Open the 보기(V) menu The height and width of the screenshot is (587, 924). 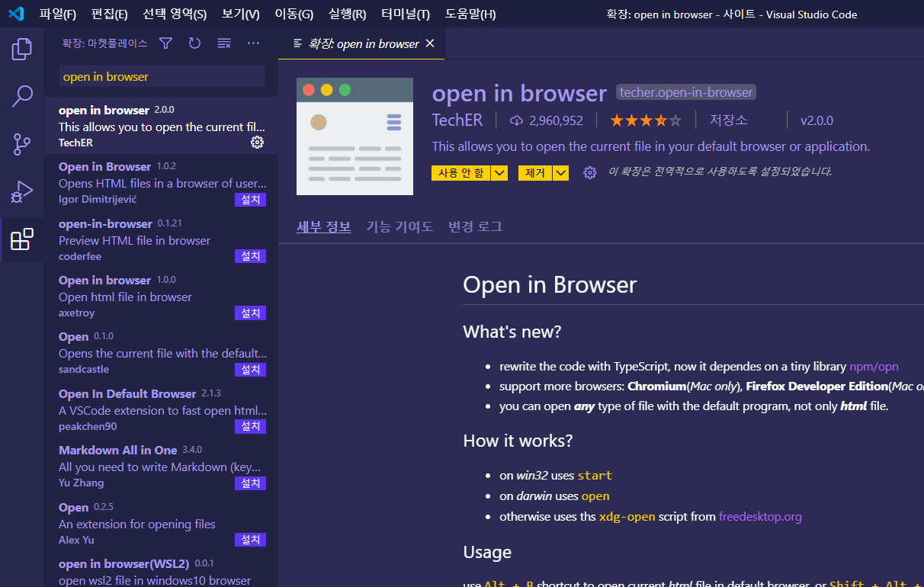pos(240,14)
